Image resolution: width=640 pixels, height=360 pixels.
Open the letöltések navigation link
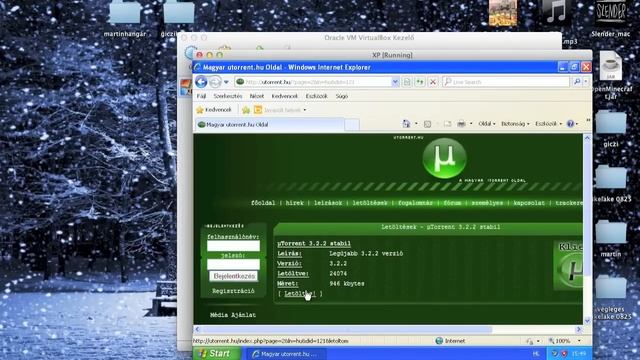click(370, 203)
